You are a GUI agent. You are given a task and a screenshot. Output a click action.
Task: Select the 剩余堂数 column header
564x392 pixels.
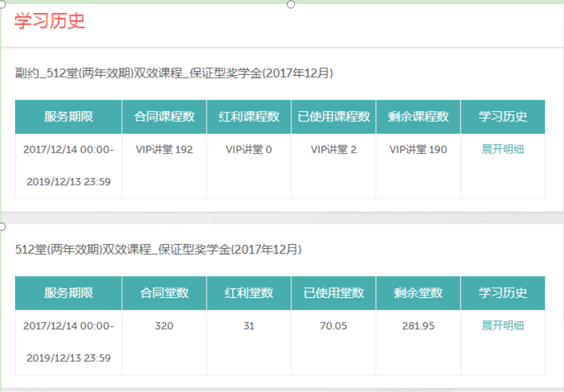(x=418, y=293)
